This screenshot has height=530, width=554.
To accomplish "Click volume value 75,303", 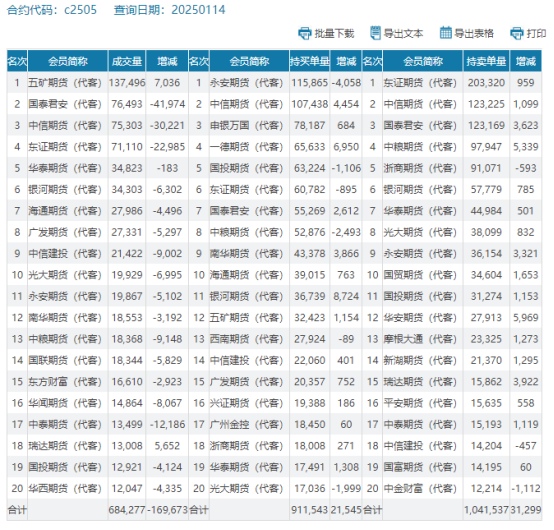I will click(127, 125).
